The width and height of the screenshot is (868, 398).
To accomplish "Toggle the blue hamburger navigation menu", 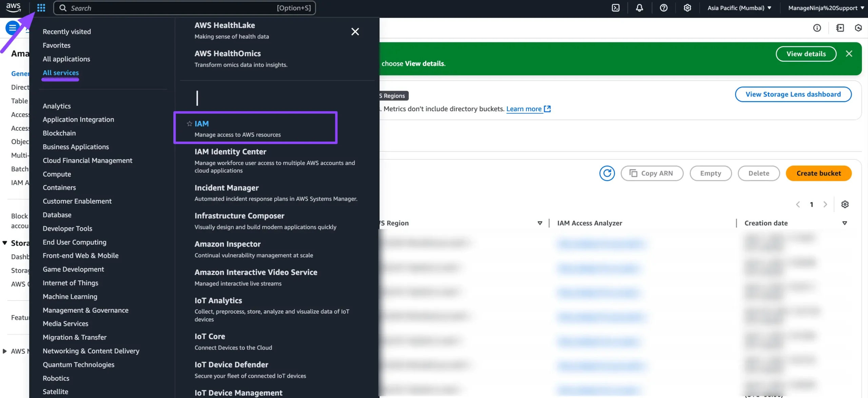I will [x=12, y=27].
